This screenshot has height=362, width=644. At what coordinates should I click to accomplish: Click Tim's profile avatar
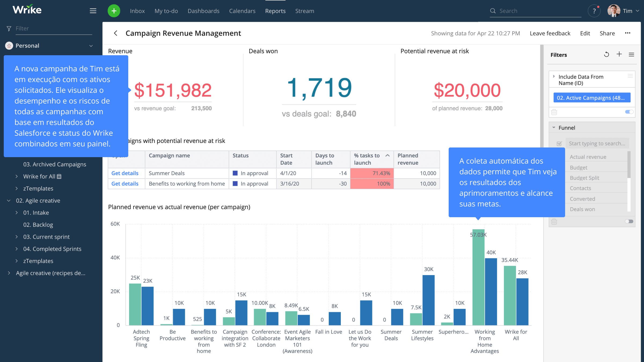coord(614,11)
